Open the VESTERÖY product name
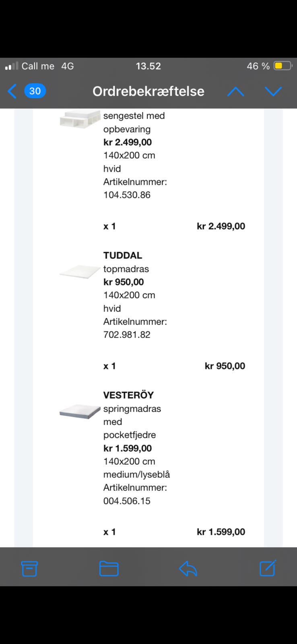The image size is (297, 644). pyautogui.click(x=128, y=395)
